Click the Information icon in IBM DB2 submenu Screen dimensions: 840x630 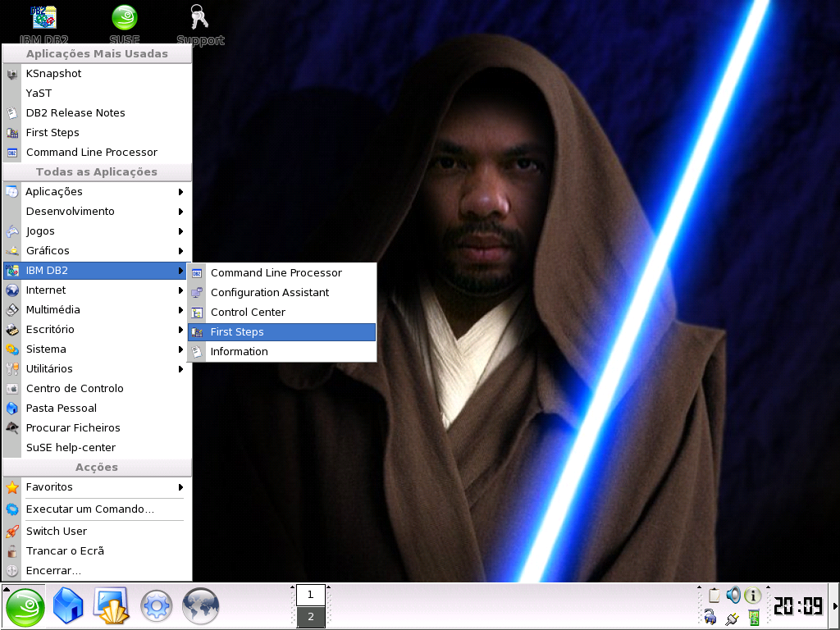pos(197,352)
